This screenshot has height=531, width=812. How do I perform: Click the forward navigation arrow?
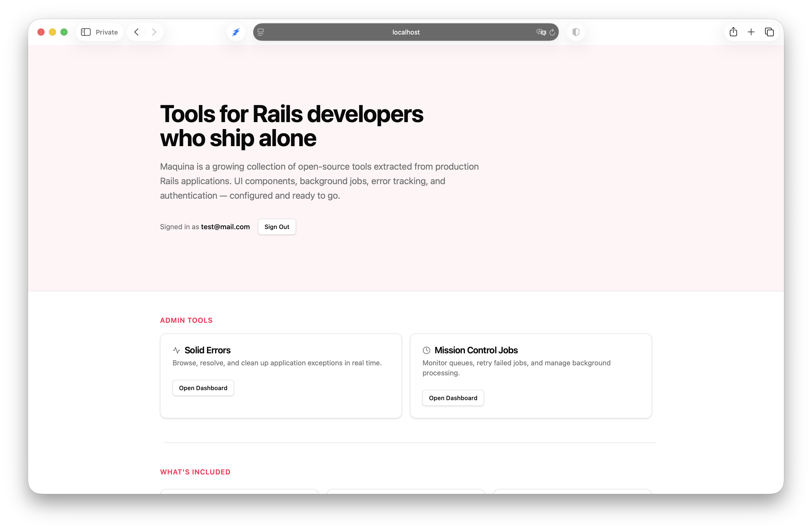(x=154, y=32)
